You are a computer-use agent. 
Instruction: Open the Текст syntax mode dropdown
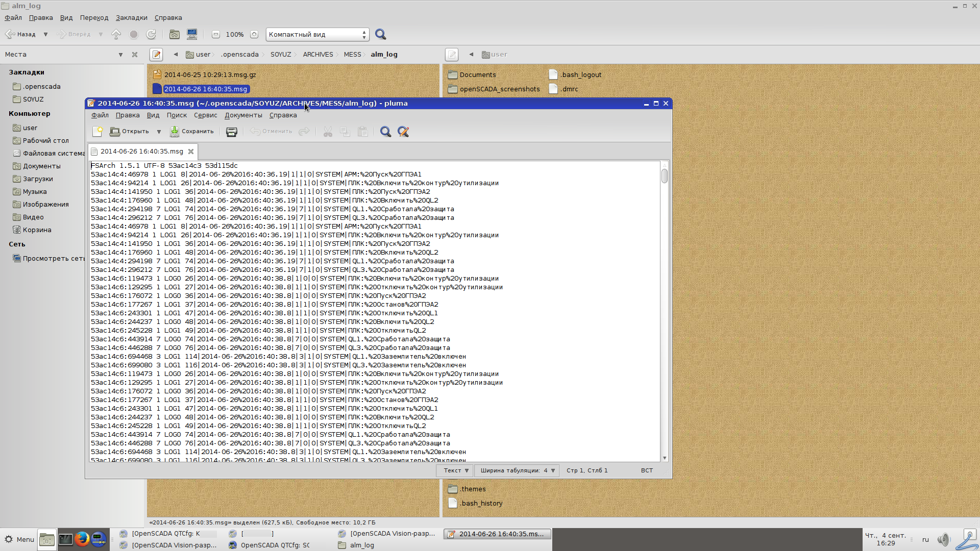pyautogui.click(x=455, y=471)
